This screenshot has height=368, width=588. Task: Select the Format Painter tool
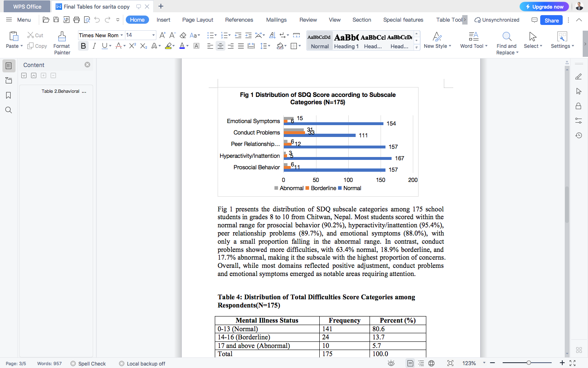(62, 43)
